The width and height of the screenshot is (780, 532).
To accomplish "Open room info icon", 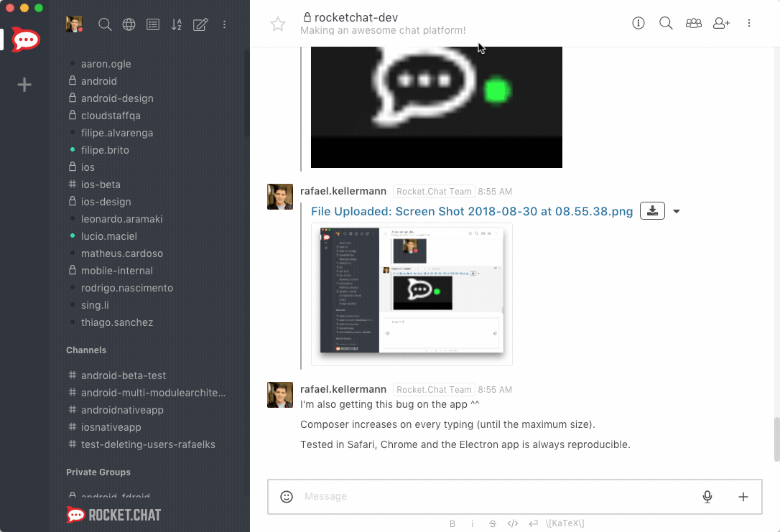I will click(x=639, y=23).
